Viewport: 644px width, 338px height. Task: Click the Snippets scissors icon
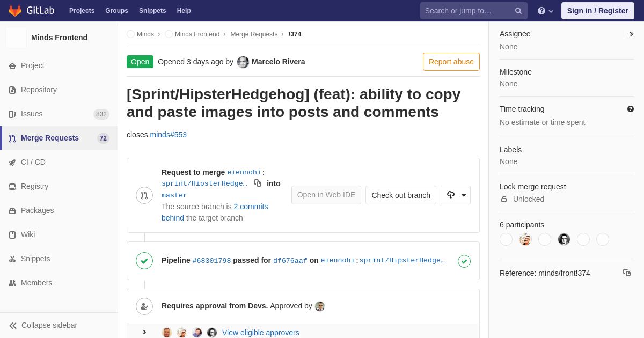click(12, 259)
